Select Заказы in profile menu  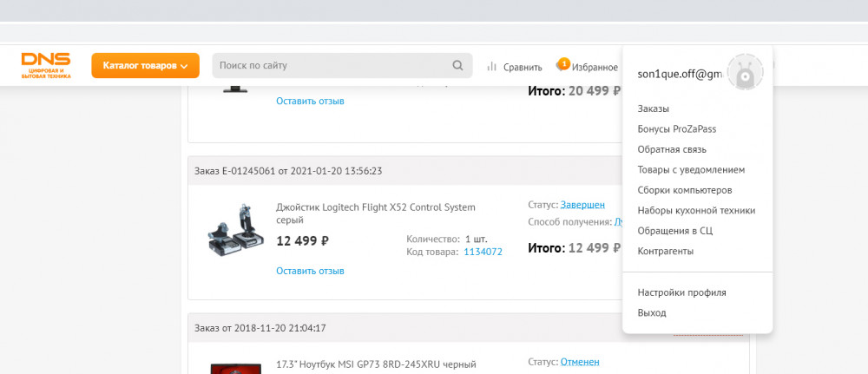point(654,108)
